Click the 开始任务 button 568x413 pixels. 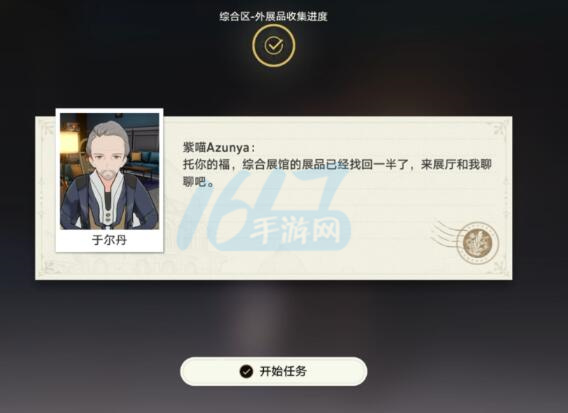tap(273, 371)
